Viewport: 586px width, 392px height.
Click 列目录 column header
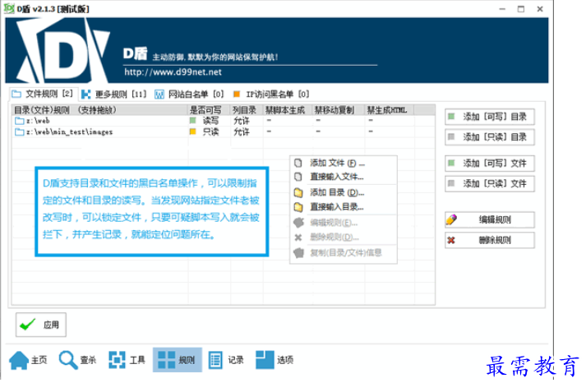pyautogui.click(x=247, y=110)
